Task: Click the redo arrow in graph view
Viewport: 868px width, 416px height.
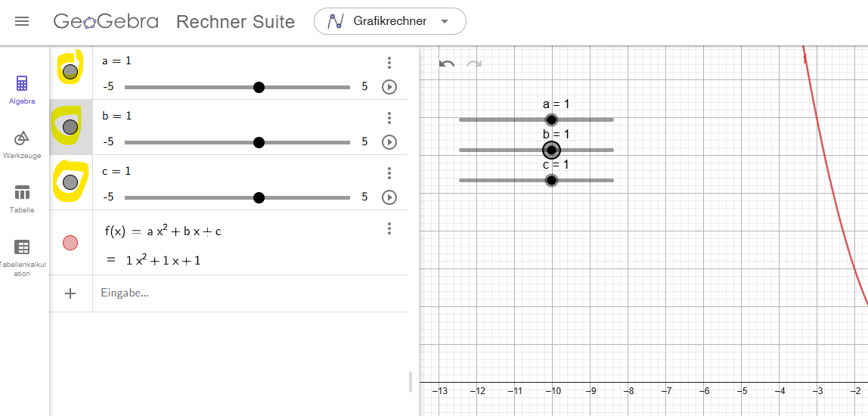Action: point(474,64)
